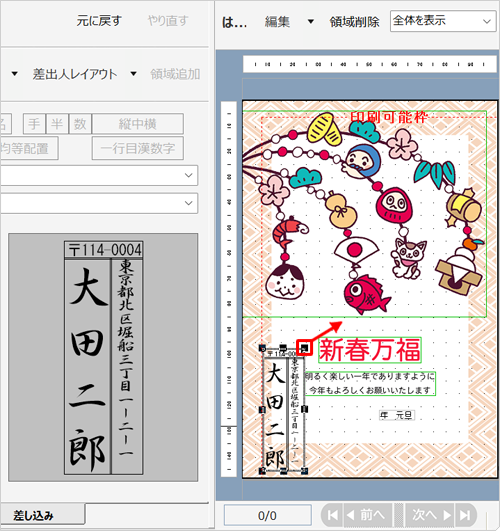
Task: Expand the arrow next to 編集
Action: tap(310, 22)
